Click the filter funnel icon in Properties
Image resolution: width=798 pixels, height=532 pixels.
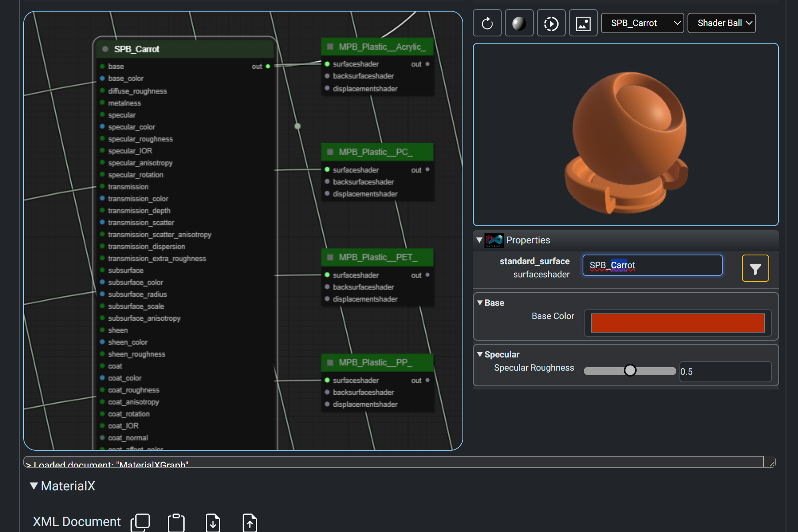755,268
